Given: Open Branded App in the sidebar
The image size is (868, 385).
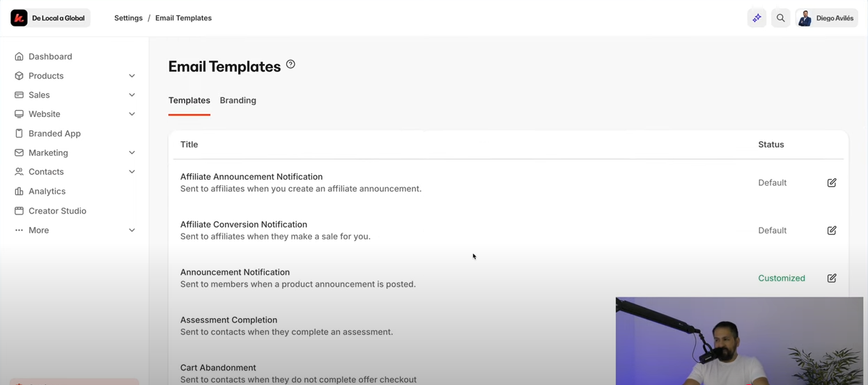Looking at the screenshot, I should (x=54, y=134).
